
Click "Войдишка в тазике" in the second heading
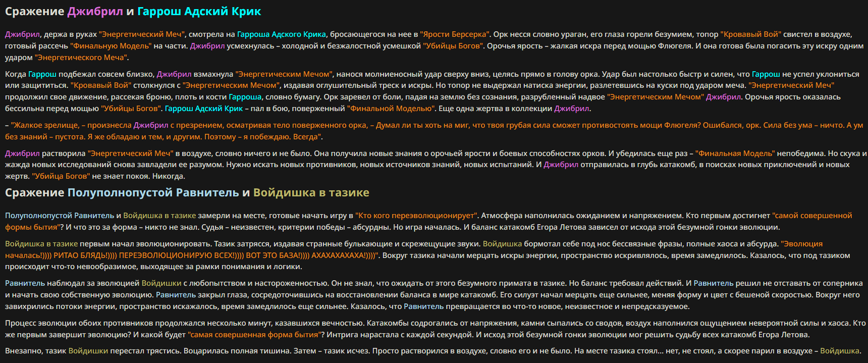(x=311, y=192)
